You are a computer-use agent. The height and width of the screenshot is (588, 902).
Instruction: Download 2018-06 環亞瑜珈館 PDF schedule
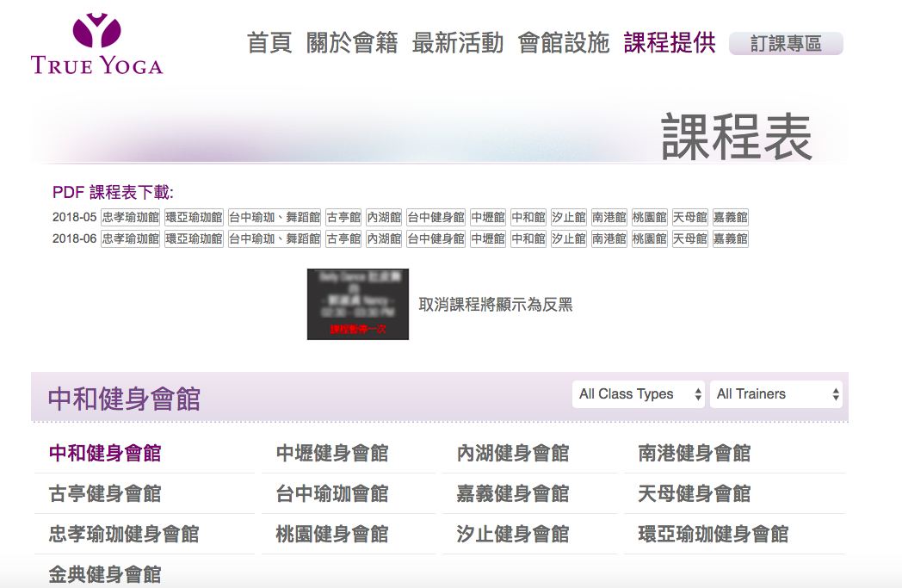pyautogui.click(x=194, y=238)
